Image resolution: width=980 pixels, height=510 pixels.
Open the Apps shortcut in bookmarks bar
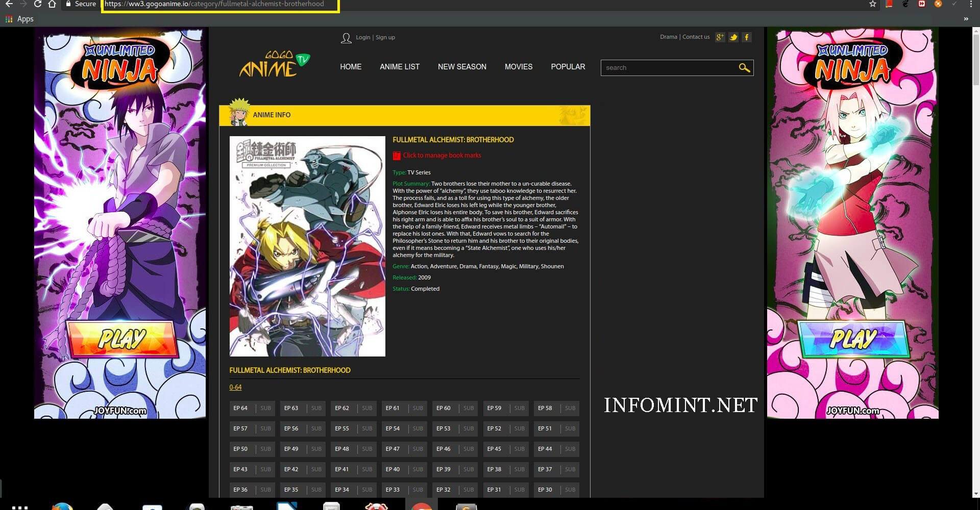[19, 19]
